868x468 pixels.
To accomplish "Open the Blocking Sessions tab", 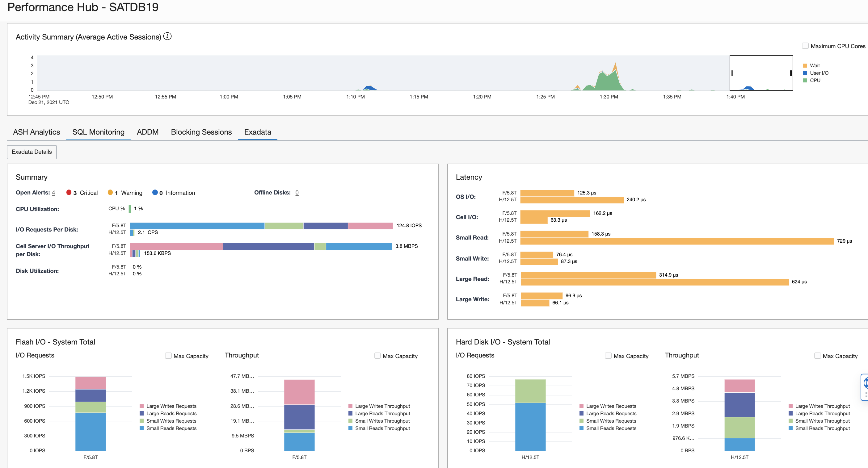I will coord(201,132).
